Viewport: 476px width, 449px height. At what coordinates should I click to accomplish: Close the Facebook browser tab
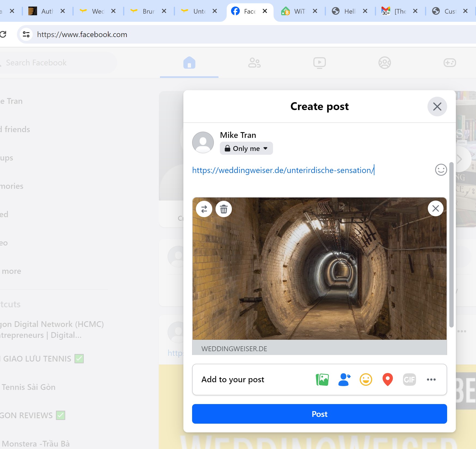pos(265,11)
